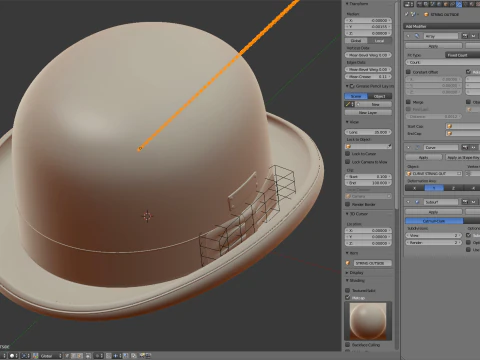Open the Add Modifier dropdown
The height and width of the screenshot is (360, 480).
442,26
